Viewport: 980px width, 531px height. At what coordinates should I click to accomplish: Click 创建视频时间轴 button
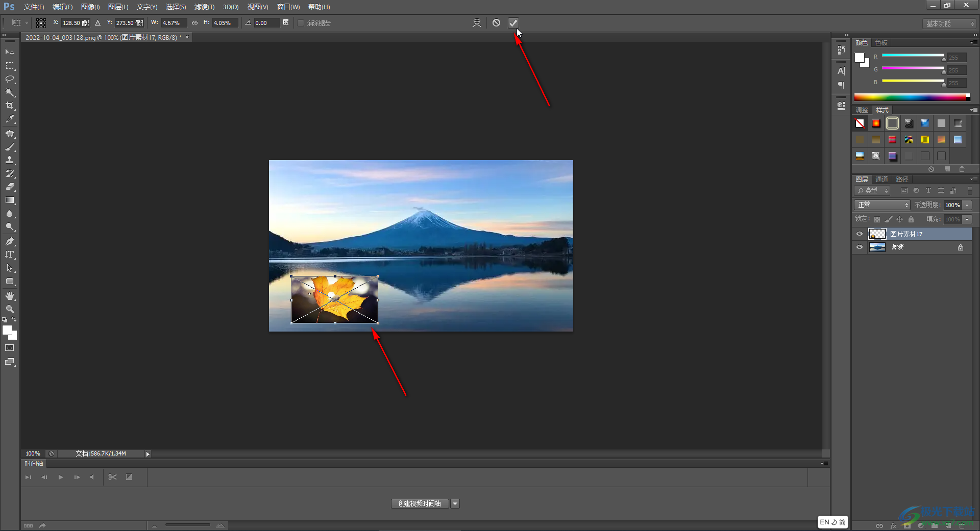420,504
